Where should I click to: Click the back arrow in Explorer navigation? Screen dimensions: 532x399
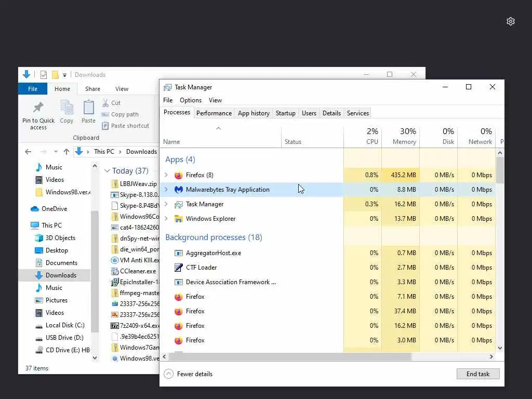[x=28, y=152]
